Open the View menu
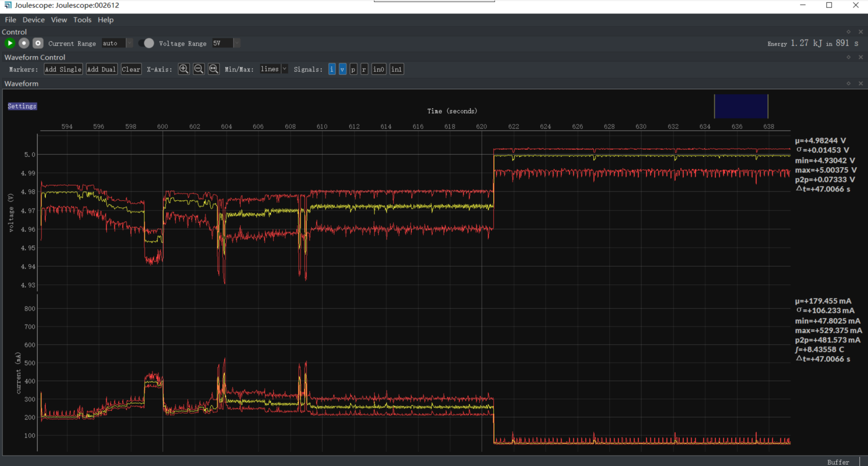Image resolution: width=868 pixels, height=466 pixels. click(x=59, y=20)
